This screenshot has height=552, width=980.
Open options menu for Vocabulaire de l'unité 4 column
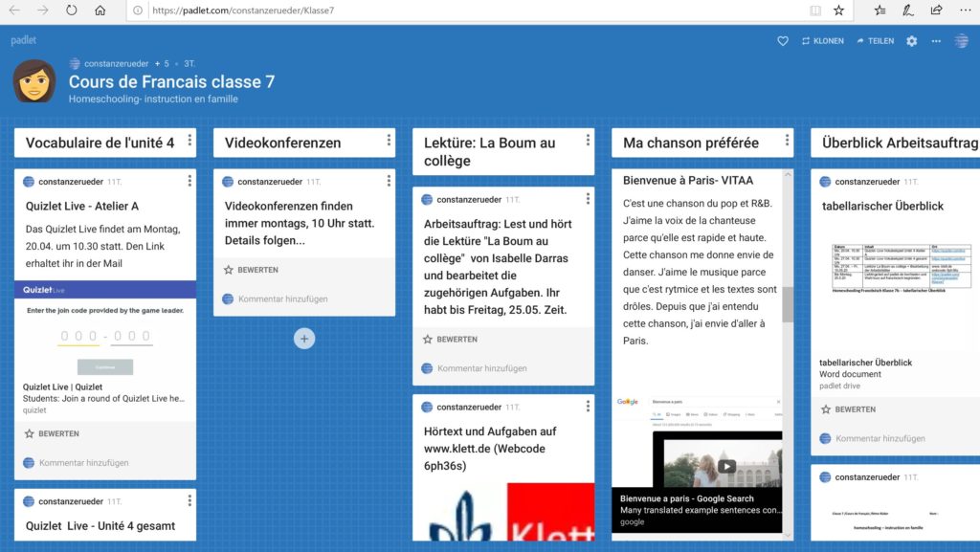coord(189,142)
